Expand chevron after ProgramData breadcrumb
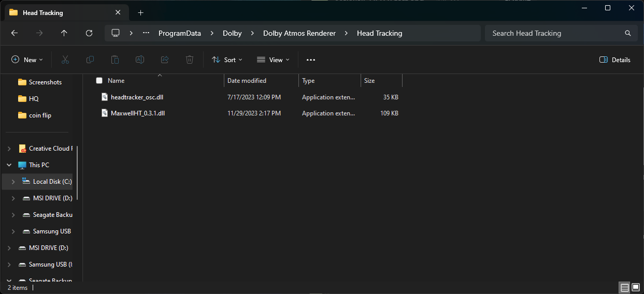644x294 pixels. 212,33
